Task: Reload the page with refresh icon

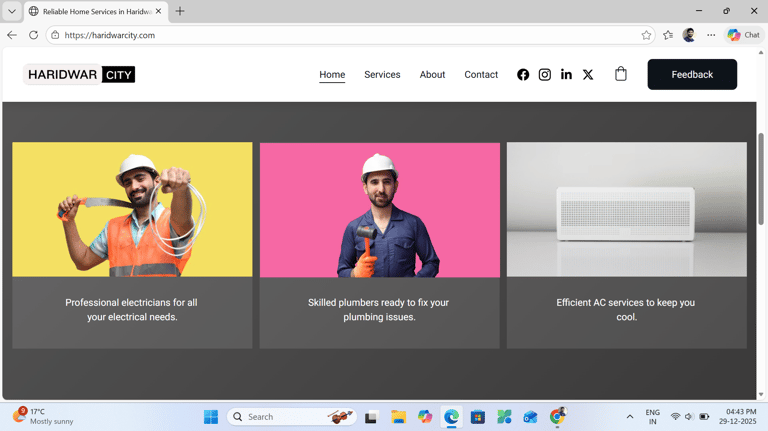Action: 33,35
